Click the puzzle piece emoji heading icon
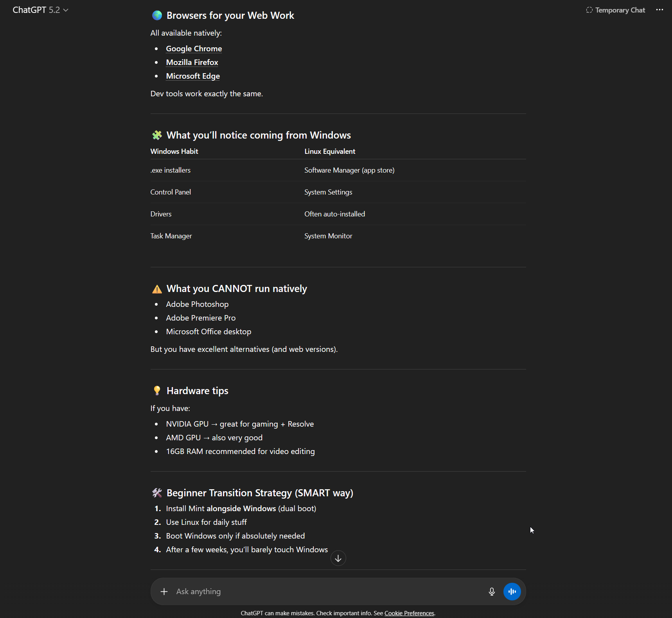The image size is (672, 618). pyautogui.click(x=157, y=135)
